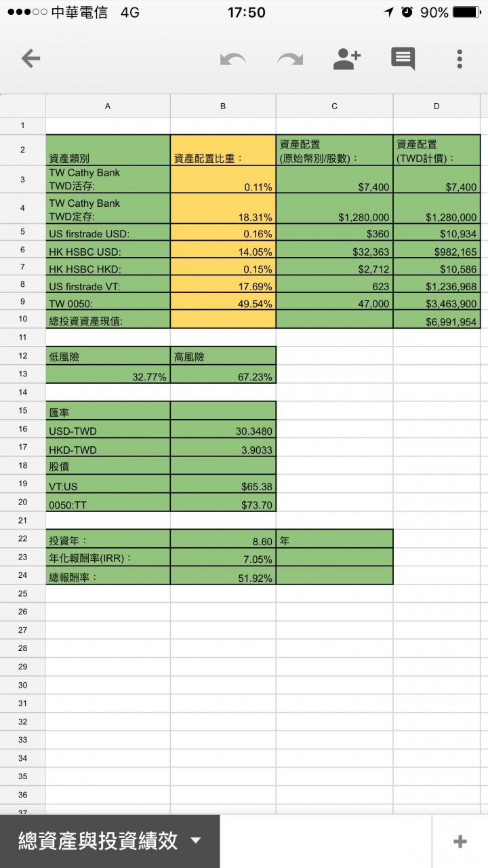Select the 總資產與投資績效 sheet tab

point(98,842)
